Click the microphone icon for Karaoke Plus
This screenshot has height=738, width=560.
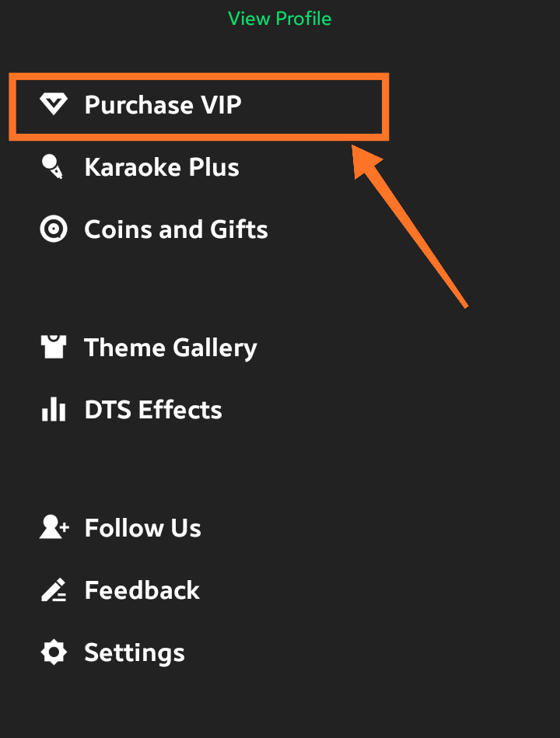(53, 167)
